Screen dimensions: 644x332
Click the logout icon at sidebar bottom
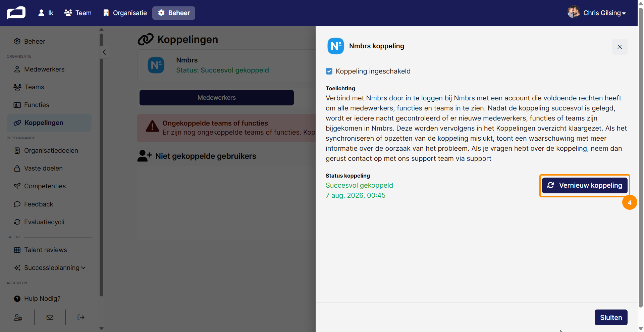pyautogui.click(x=81, y=317)
